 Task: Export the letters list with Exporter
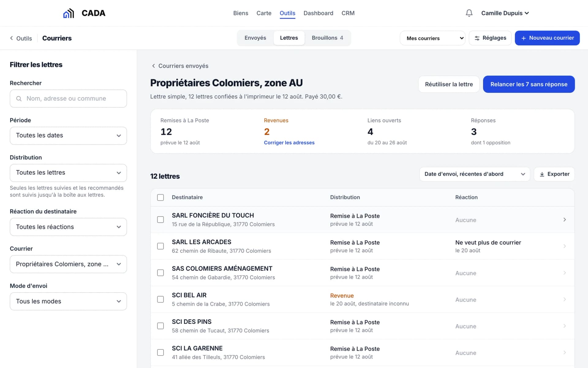(554, 174)
